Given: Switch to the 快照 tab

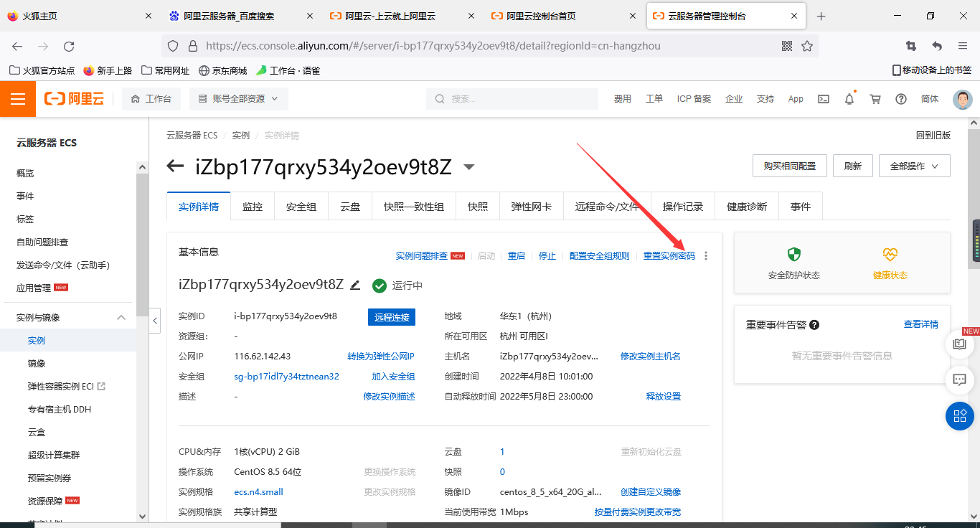Looking at the screenshot, I should tap(478, 207).
